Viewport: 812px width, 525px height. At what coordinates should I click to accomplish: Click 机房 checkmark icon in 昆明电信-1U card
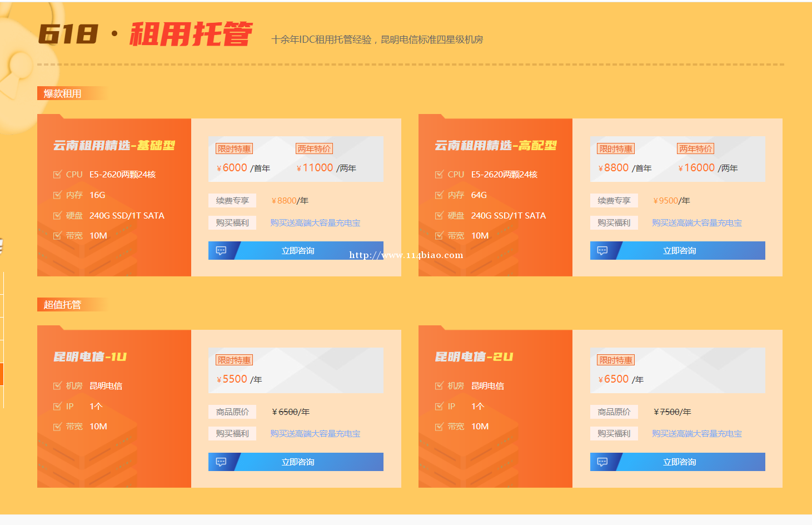[x=57, y=386]
